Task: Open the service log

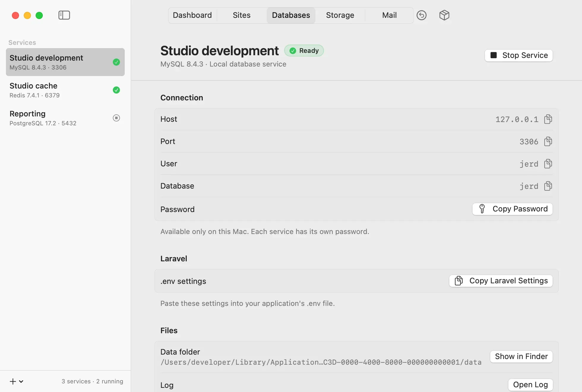Action: [531, 385]
